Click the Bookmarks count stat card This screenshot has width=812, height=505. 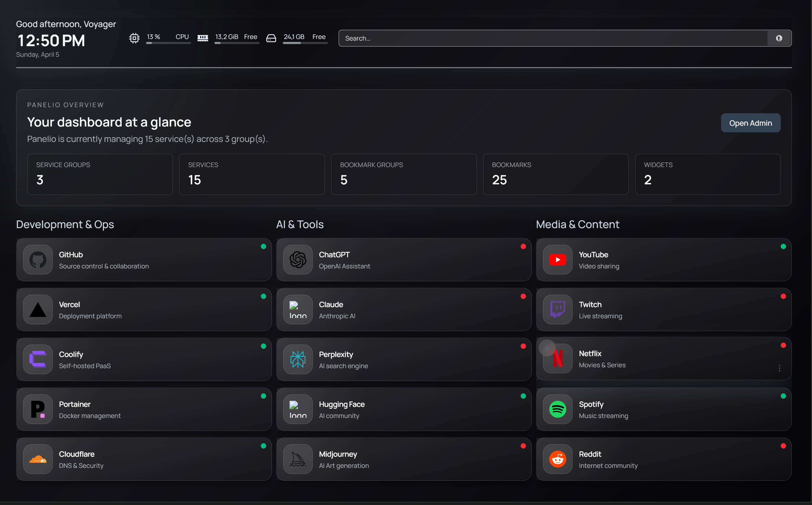click(555, 174)
